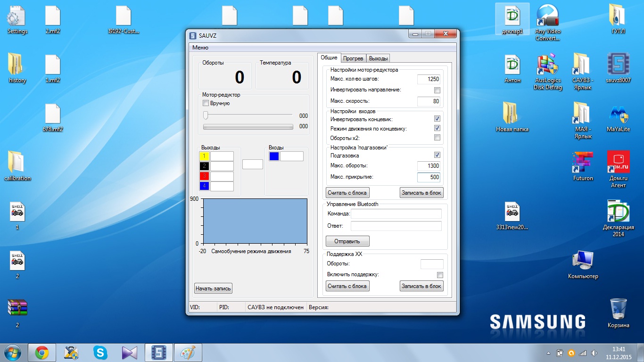Launch AusLogics Disk Defrag icon
Viewport: 644px width, 362px height.
pos(548,72)
